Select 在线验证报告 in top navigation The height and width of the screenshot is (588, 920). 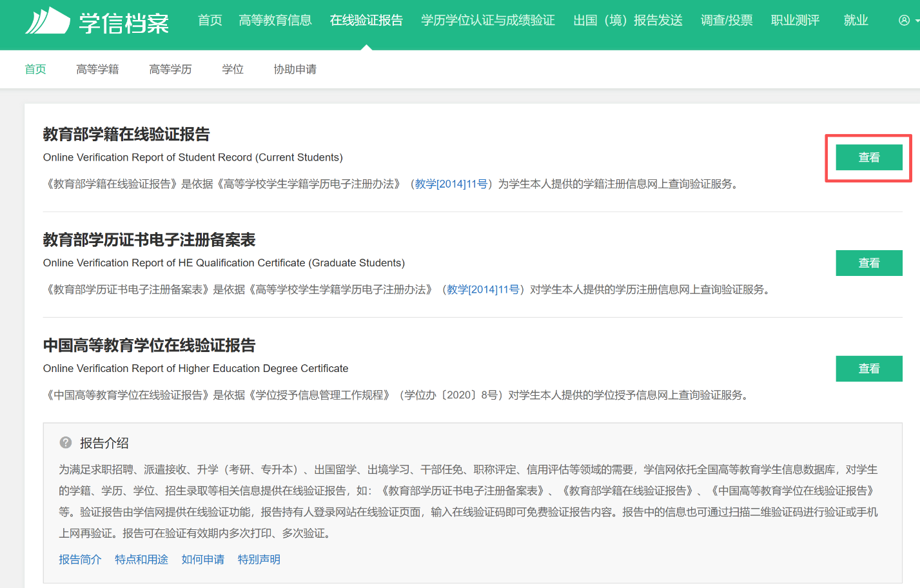click(366, 21)
